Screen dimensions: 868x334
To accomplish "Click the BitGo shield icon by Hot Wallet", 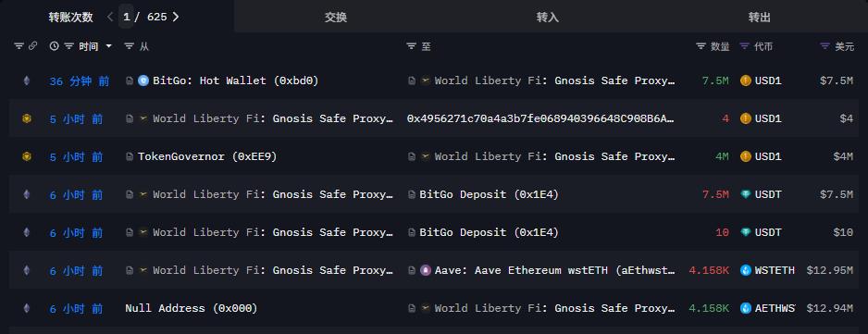I will pos(143,80).
